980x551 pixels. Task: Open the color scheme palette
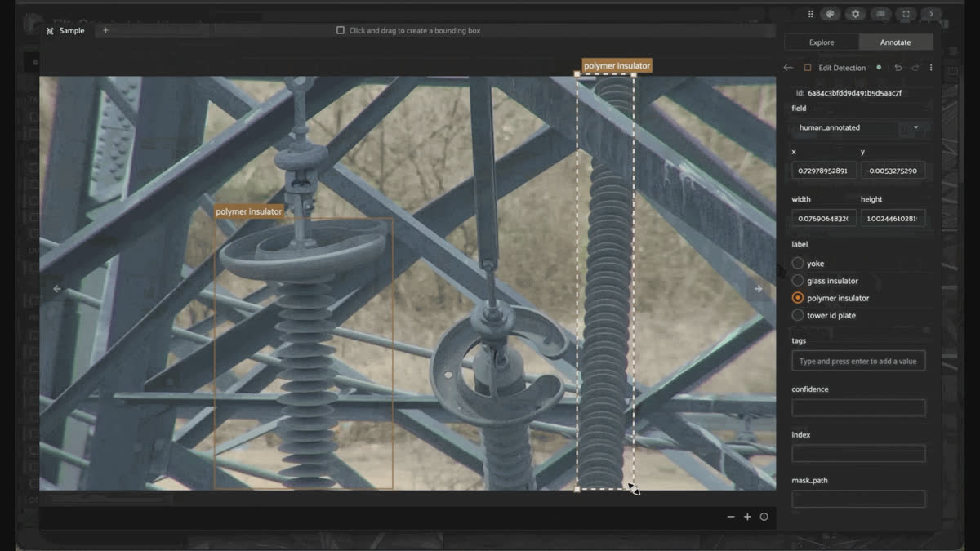[x=830, y=14]
